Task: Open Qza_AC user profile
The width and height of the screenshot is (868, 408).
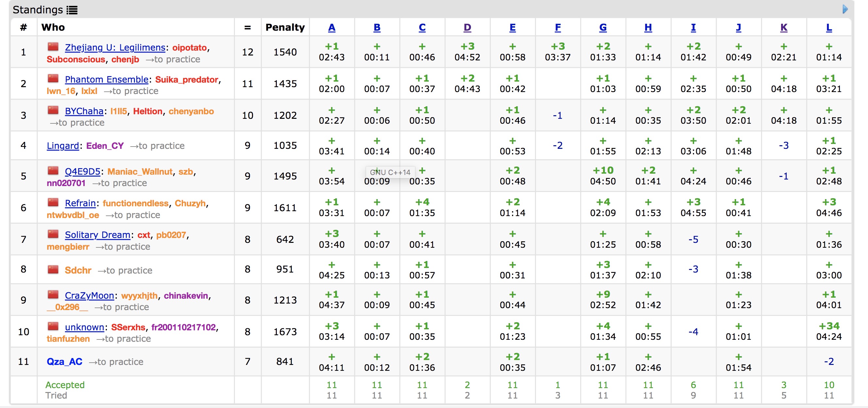Action: click(x=64, y=362)
